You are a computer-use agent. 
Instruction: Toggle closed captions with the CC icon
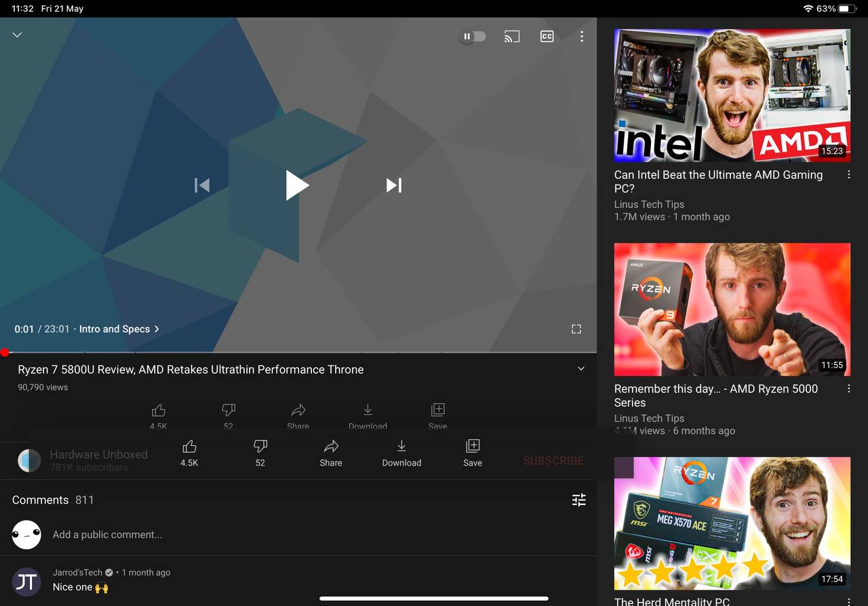point(547,37)
